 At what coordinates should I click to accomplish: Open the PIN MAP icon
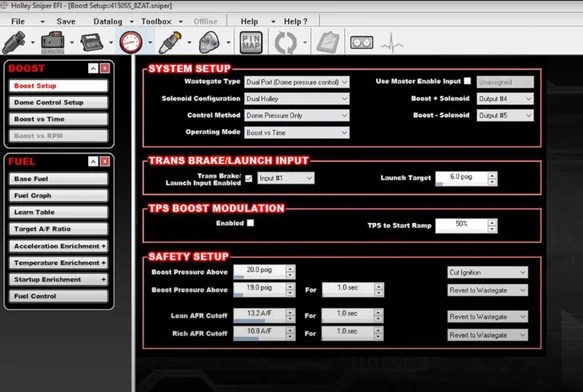[x=251, y=42]
